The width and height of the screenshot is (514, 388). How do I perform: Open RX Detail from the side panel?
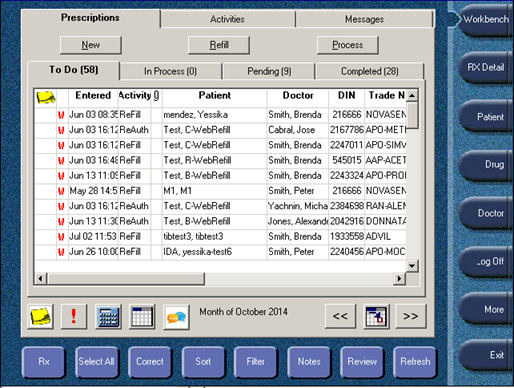point(485,68)
